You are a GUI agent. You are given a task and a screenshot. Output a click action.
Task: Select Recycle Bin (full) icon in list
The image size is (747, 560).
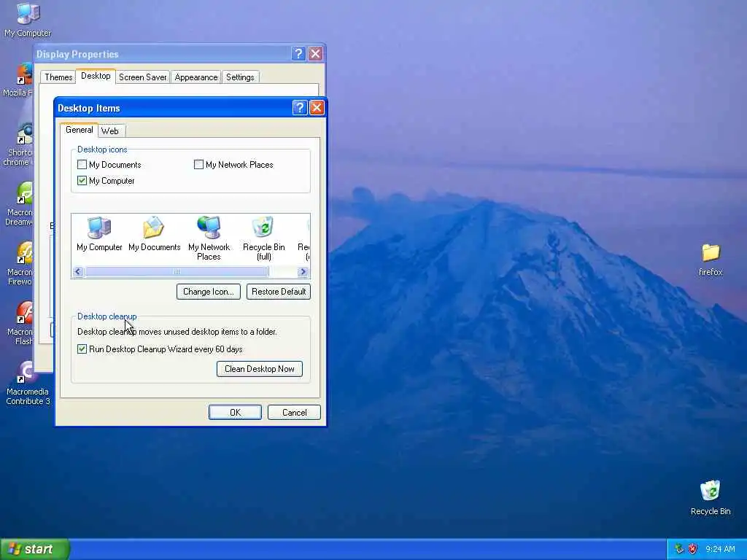click(263, 238)
